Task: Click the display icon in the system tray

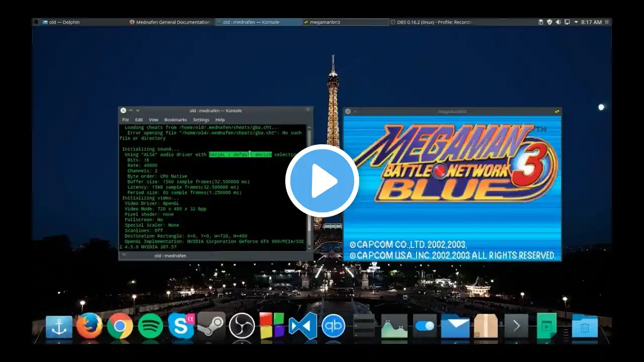Action: [567, 22]
